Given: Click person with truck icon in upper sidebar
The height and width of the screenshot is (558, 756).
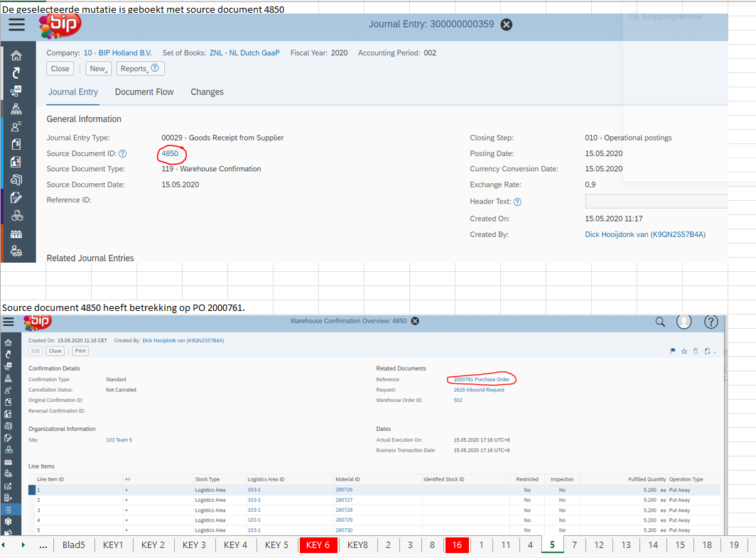Looking at the screenshot, I should [x=16, y=251].
